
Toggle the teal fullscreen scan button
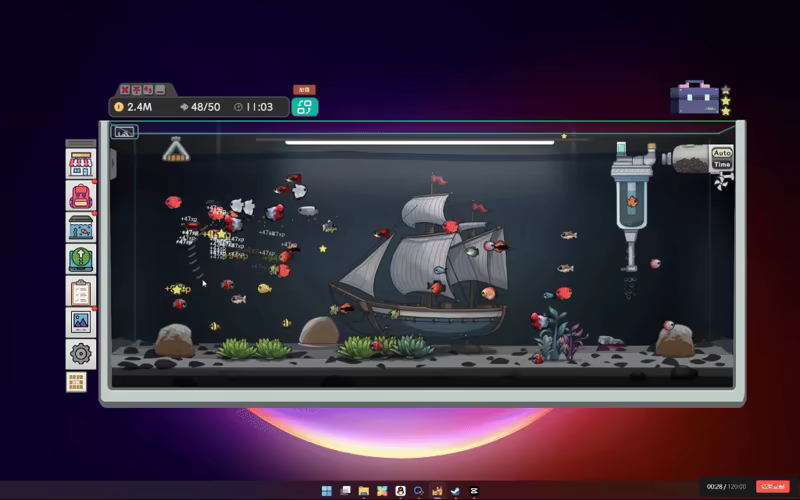[x=304, y=107]
